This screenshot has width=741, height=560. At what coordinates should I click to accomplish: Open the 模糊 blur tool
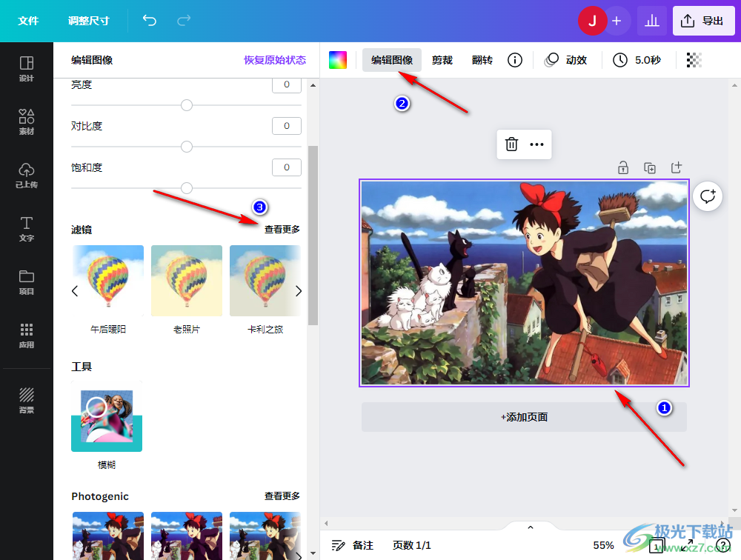click(107, 416)
